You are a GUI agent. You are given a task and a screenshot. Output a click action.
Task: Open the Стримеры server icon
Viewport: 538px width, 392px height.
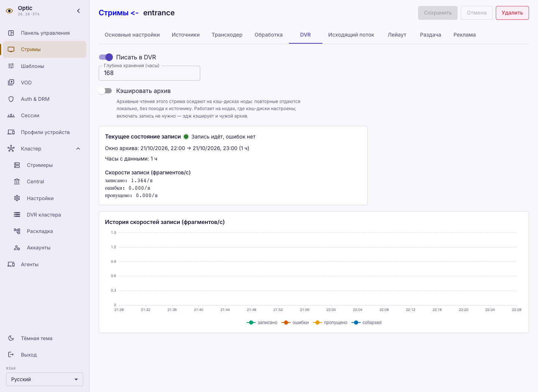pos(17,165)
